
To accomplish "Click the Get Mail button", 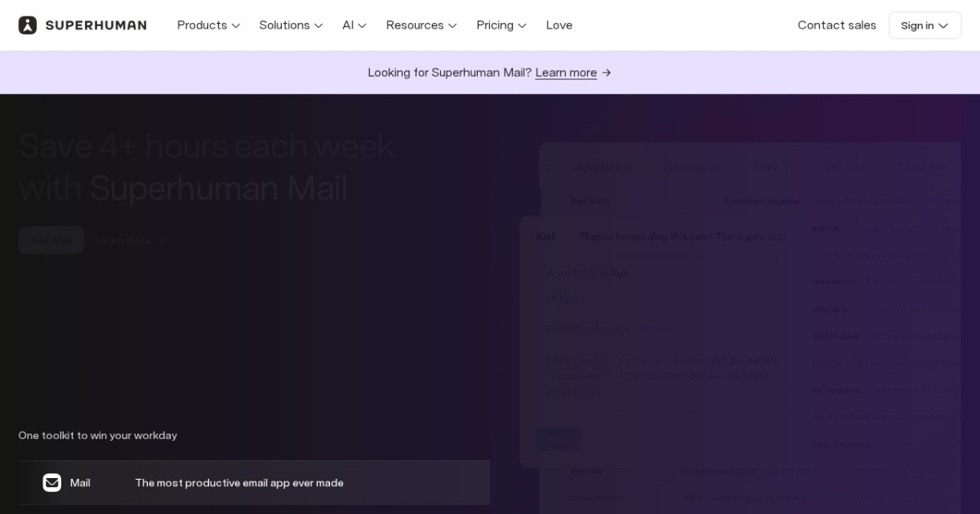I will pos(51,240).
